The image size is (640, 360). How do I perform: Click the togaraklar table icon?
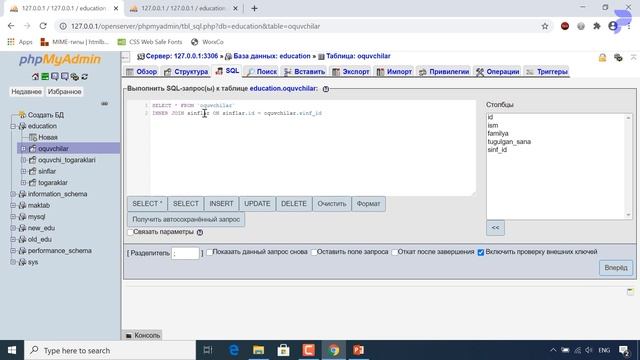(x=33, y=182)
